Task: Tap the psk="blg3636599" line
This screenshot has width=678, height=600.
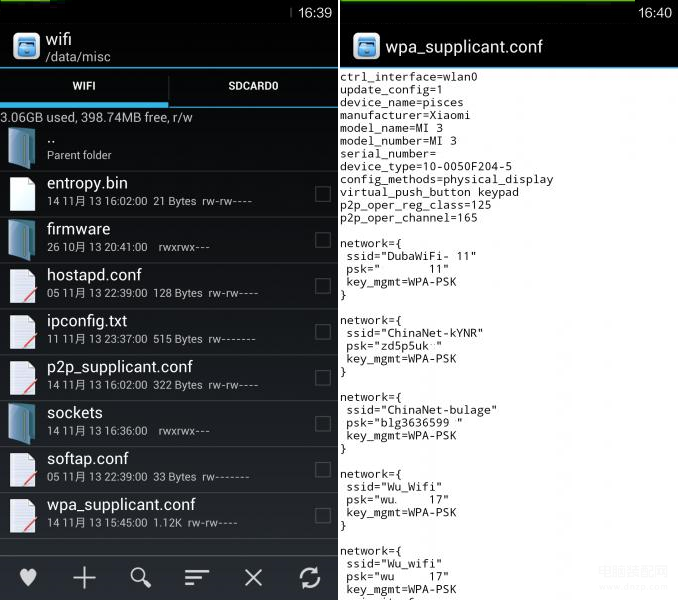Action: [404, 423]
